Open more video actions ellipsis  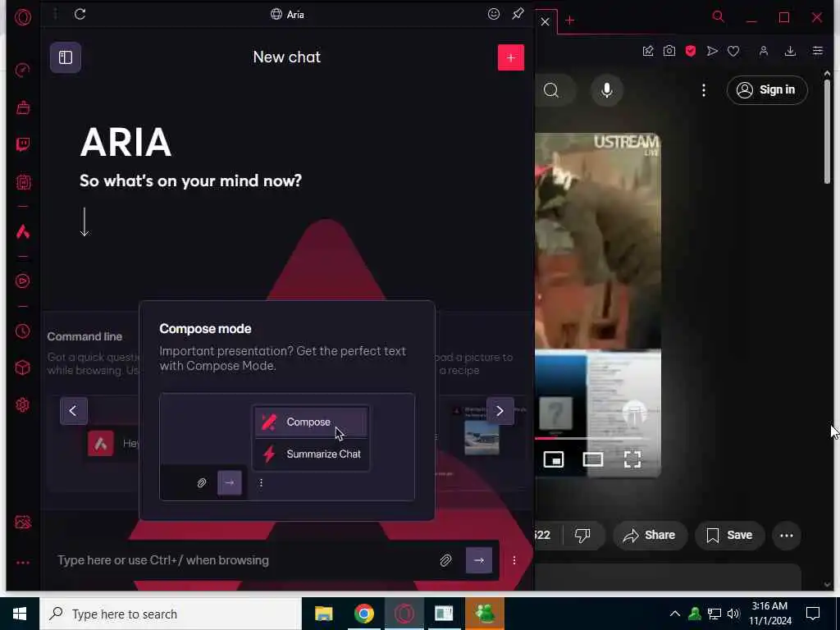[x=787, y=535]
